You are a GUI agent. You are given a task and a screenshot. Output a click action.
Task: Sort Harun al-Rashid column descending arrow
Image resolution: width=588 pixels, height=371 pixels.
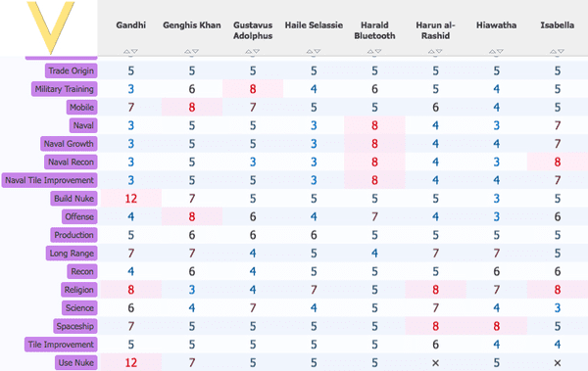click(x=439, y=51)
